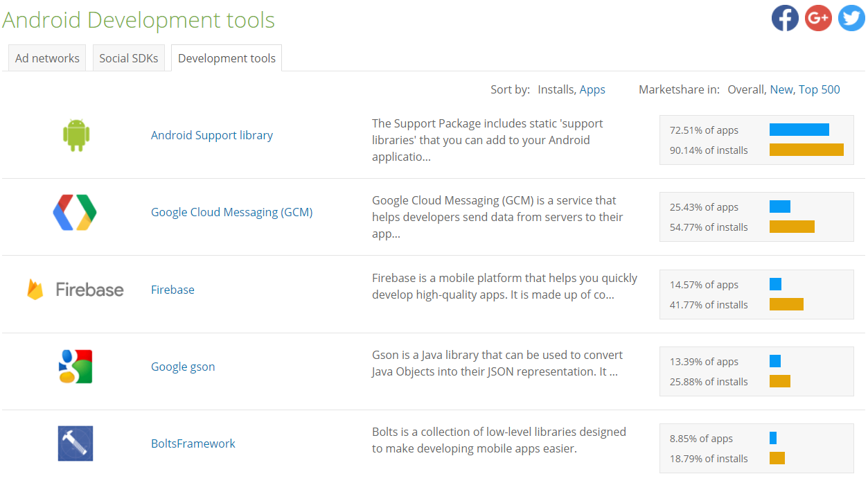Click the '25.43% of apps' text
Screen dimensions: 868x483
pos(704,207)
